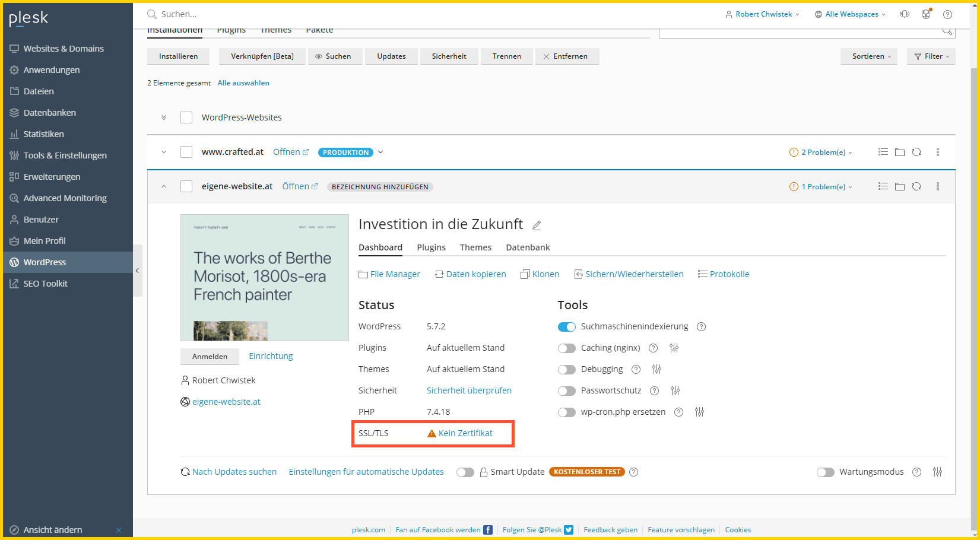This screenshot has height=540, width=980.
Task: Switch to the Themes tab
Action: tap(475, 247)
